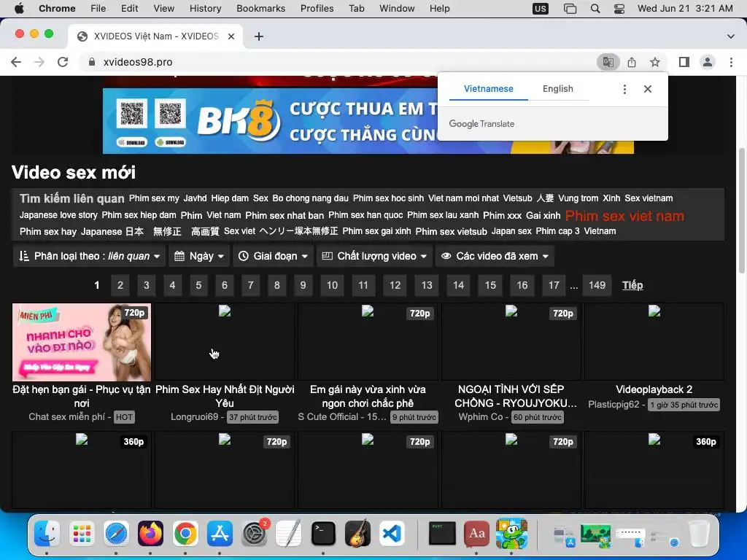Open System Preferences from the dock
747x560 pixels.
[255, 533]
